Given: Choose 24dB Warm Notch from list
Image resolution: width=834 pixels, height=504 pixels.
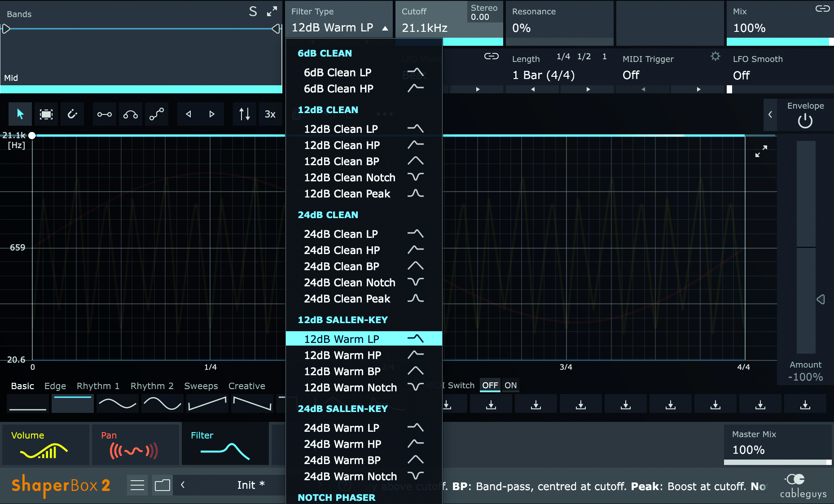Looking at the screenshot, I should [364, 476].
